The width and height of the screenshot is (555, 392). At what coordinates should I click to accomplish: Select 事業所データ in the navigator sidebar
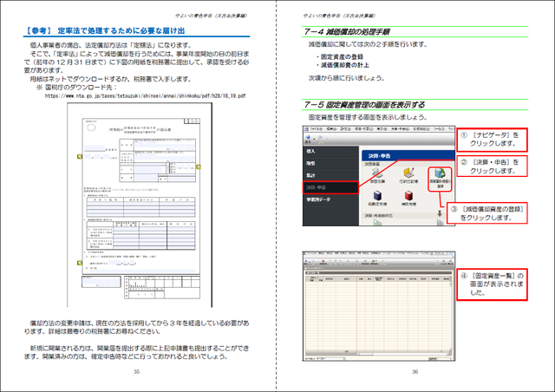[x=330, y=199]
